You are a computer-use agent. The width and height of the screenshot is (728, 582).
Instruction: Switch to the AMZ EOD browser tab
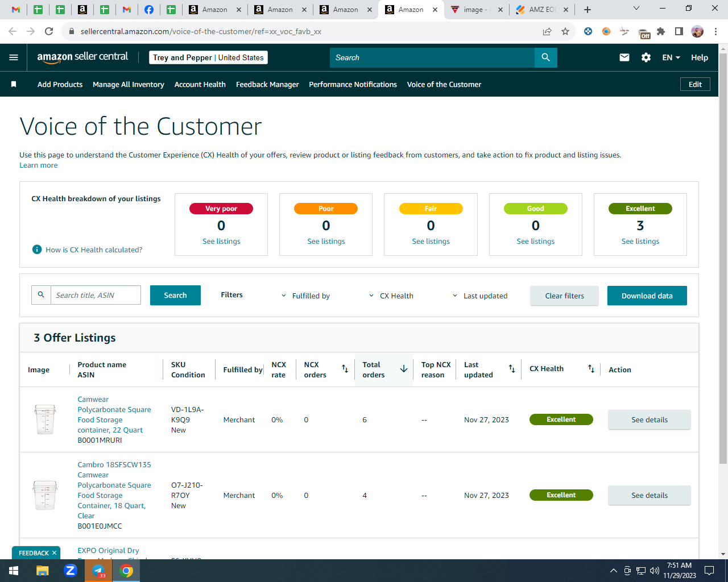coord(542,10)
